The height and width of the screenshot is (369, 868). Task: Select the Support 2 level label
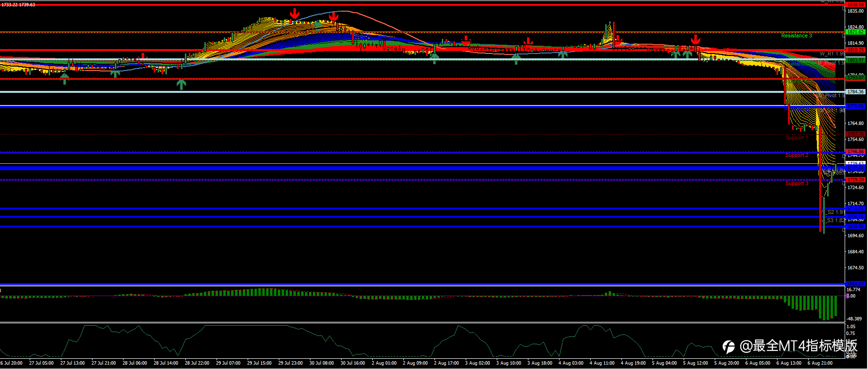[x=796, y=156]
